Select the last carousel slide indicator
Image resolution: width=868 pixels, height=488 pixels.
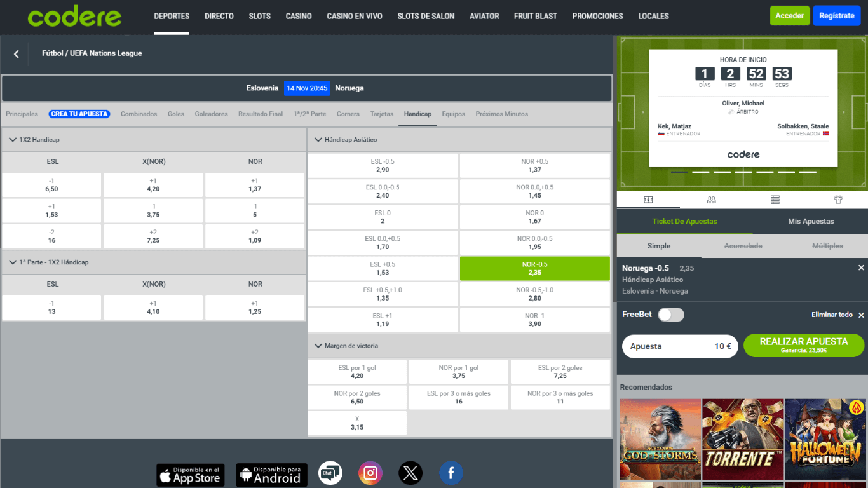808,172
